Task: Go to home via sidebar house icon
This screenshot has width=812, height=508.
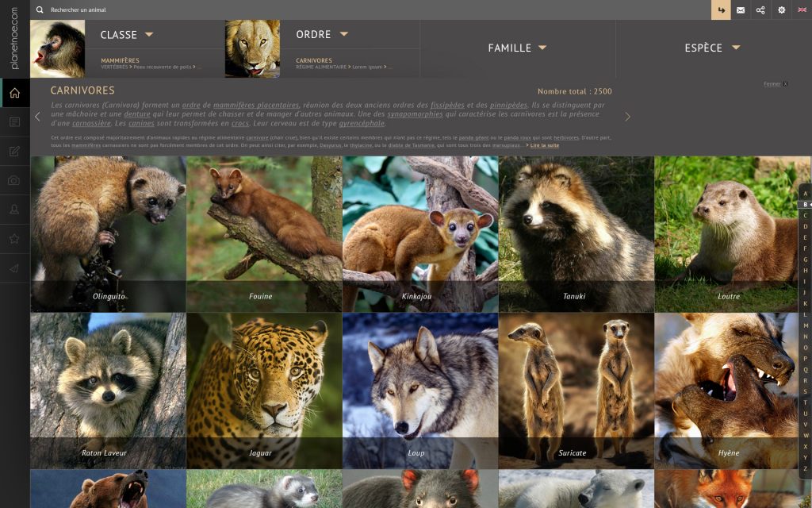Action: tap(14, 93)
